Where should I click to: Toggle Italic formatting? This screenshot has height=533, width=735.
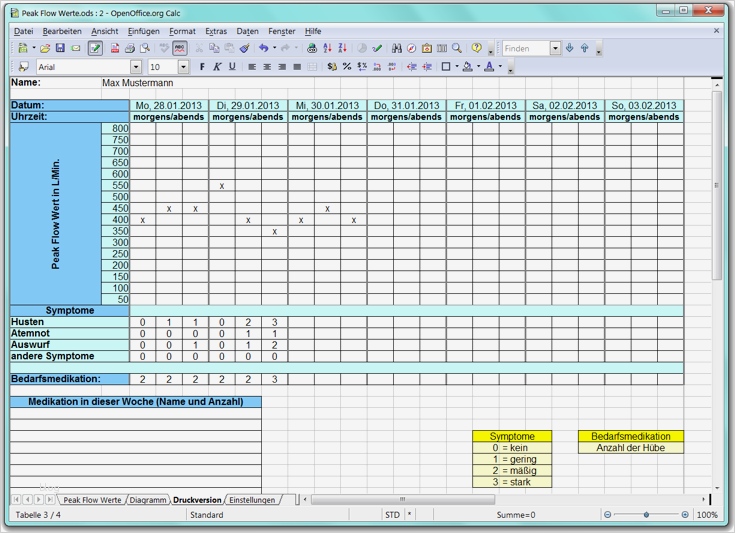[x=217, y=67]
